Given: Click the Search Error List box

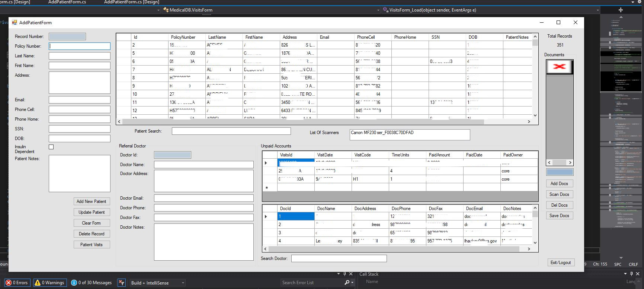Looking at the screenshot, I should click(312, 283).
